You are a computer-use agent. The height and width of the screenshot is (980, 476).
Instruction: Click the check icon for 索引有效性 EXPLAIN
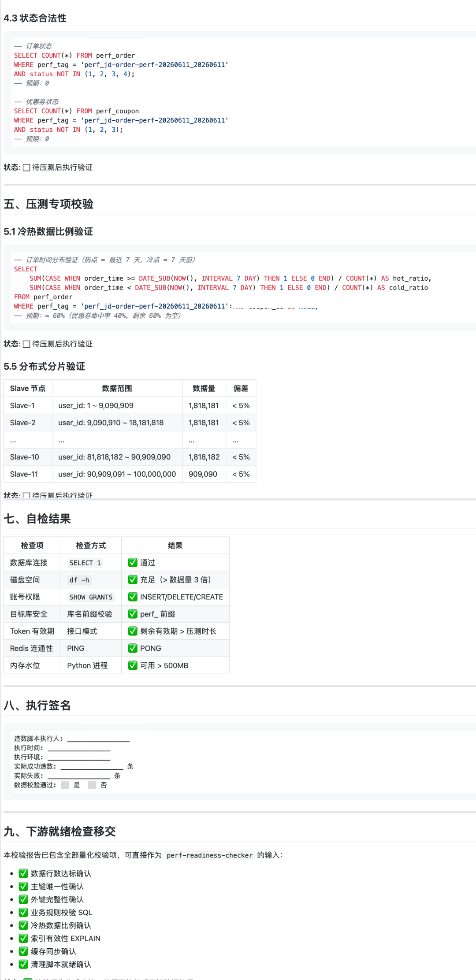23,938
